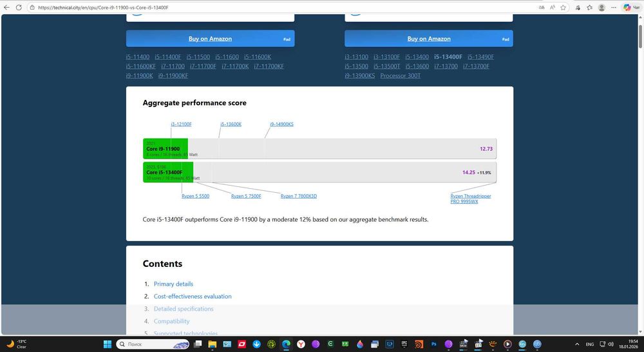Open i9-14900KS chart marker link

[x=282, y=124]
